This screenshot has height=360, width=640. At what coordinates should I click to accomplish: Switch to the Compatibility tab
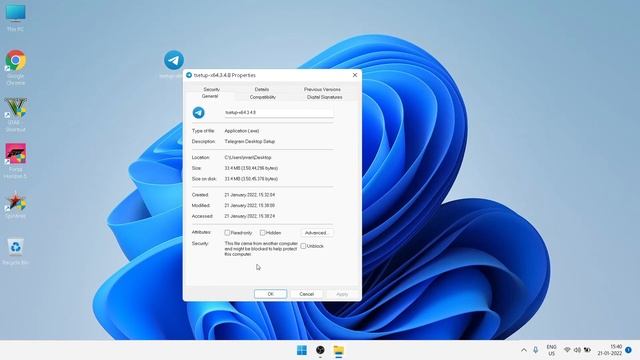(263, 97)
